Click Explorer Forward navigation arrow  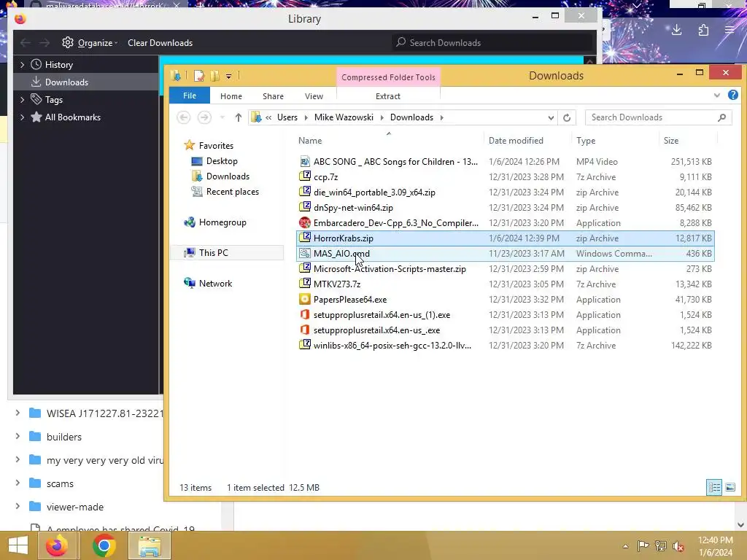click(204, 117)
